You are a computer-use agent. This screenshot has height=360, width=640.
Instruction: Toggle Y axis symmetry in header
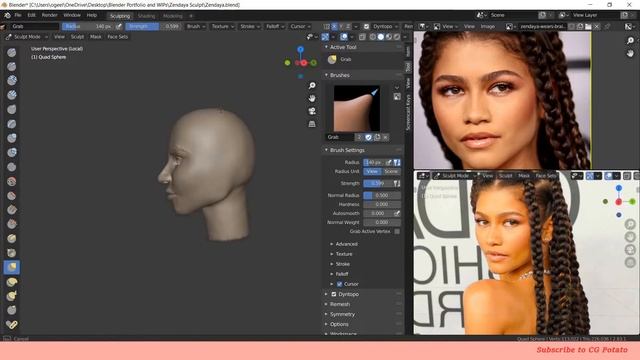click(341, 26)
